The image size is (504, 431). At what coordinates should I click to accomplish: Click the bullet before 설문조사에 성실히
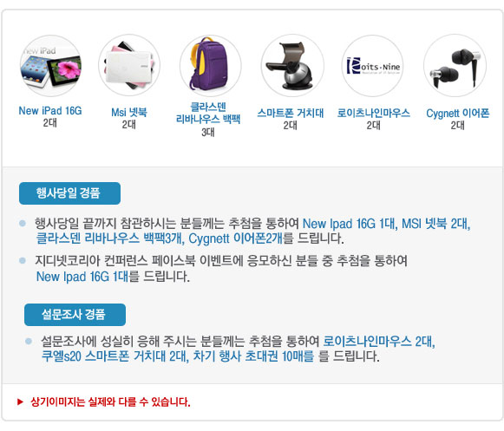click(x=29, y=341)
